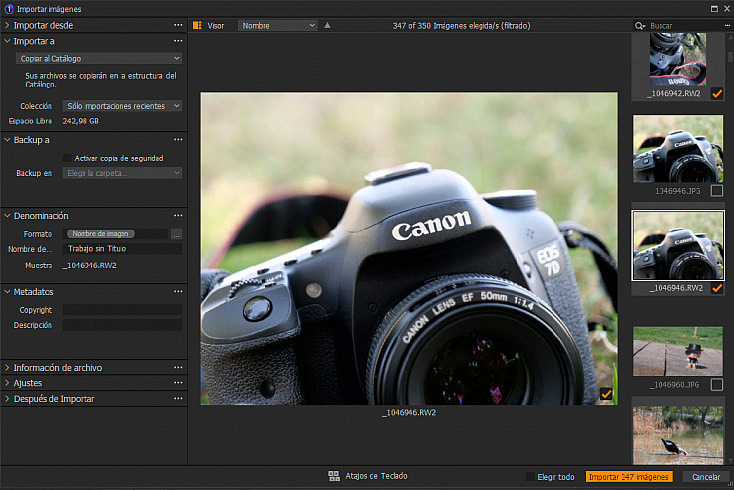Viewport: 734px width, 490px height.
Task: Open the Nombre sort dropdown
Action: (278, 26)
